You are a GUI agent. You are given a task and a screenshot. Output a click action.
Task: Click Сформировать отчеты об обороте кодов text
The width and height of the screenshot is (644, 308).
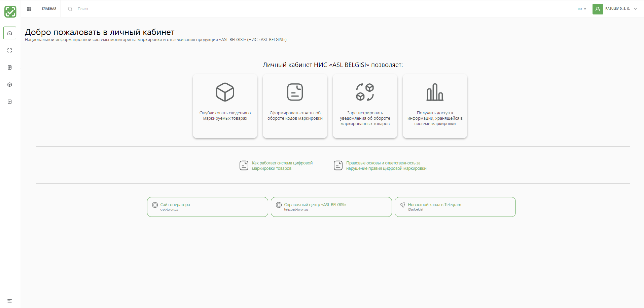(x=295, y=116)
